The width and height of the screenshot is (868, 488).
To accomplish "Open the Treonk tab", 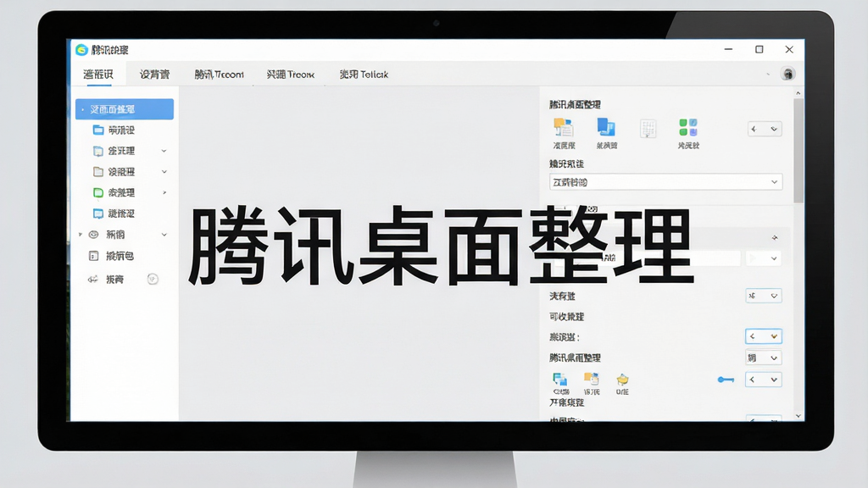I will [290, 75].
